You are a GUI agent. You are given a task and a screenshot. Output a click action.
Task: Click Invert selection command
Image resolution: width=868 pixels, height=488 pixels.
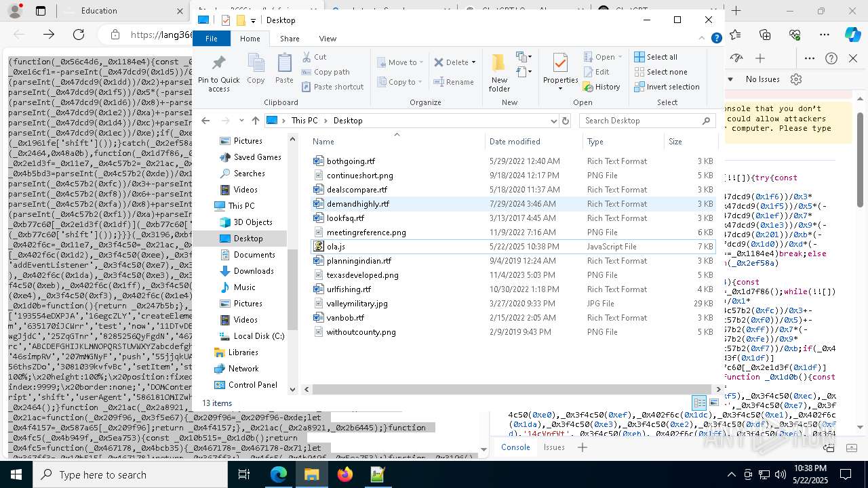667,87
